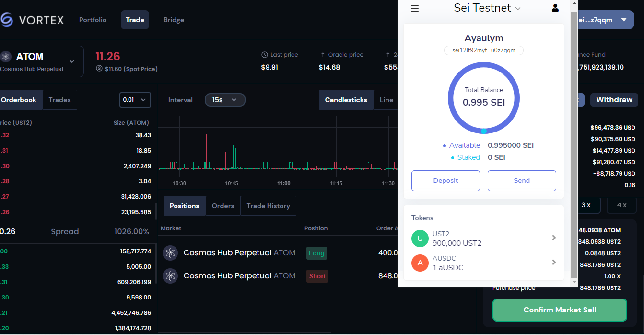Click the clock icon beside Last price
This screenshot has height=335, width=644.
[265, 55]
